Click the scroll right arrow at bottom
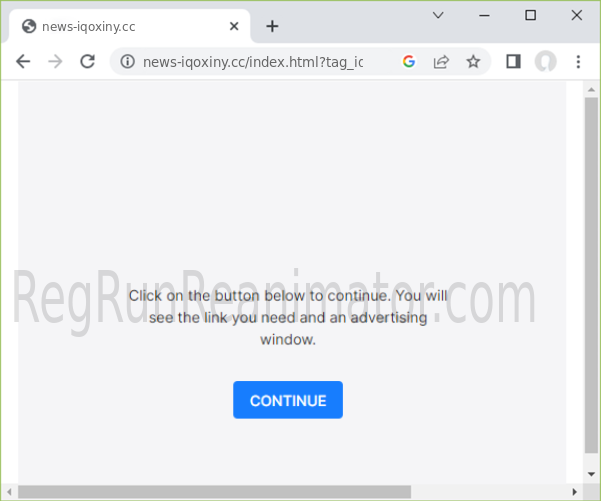The width and height of the screenshot is (601, 501). (x=574, y=492)
